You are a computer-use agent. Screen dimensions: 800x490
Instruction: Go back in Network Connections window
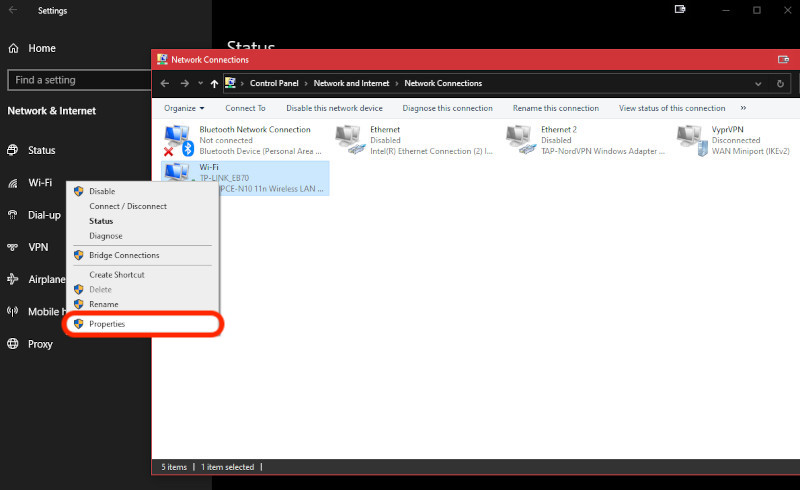[x=165, y=83]
